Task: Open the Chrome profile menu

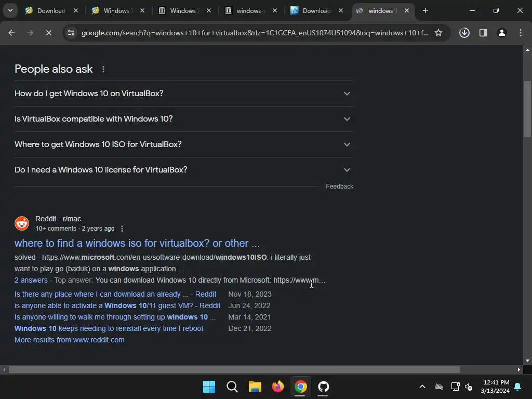Action: coord(501,33)
